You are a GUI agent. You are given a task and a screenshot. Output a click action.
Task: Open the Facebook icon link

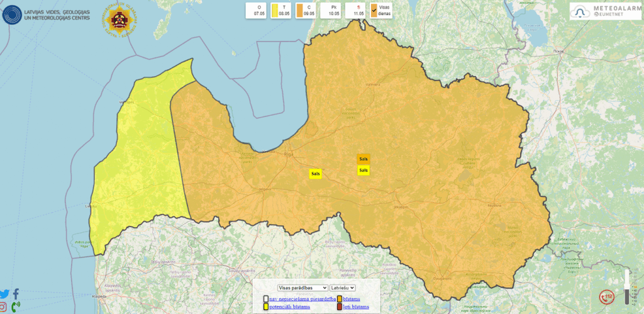[16, 294]
